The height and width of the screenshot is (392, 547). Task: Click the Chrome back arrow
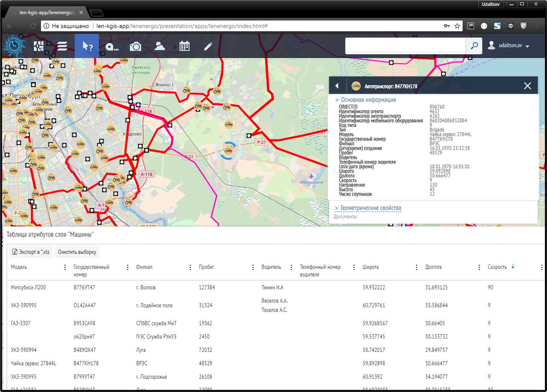(9, 26)
